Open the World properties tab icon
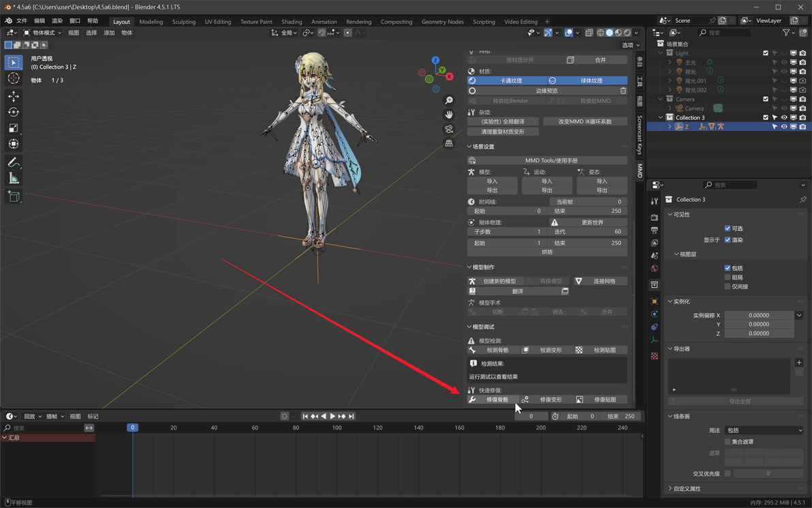This screenshot has height=508, width=812. [x=655, y=269]
